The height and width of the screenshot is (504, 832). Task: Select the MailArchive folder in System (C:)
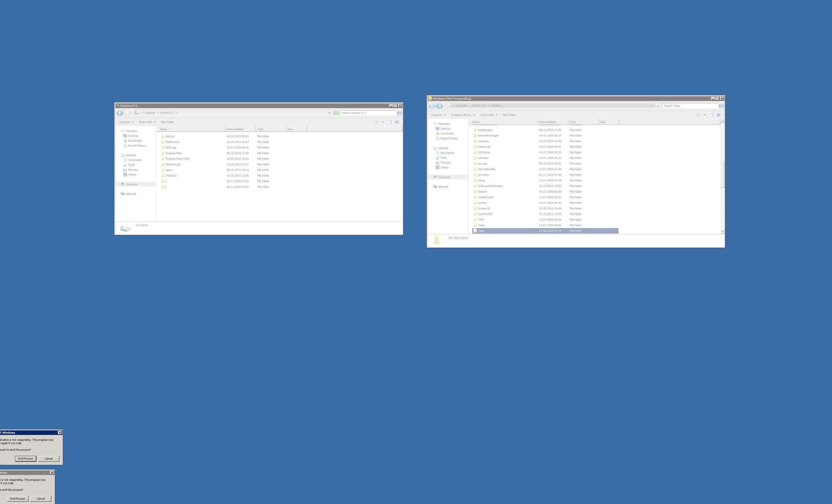tap(172, 142)
